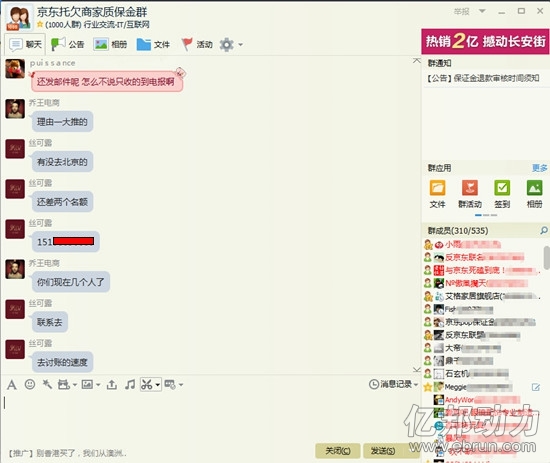Select group member 与京东死磕到底
The width and height of the screenshot is (550, 463).
(482, 270)
